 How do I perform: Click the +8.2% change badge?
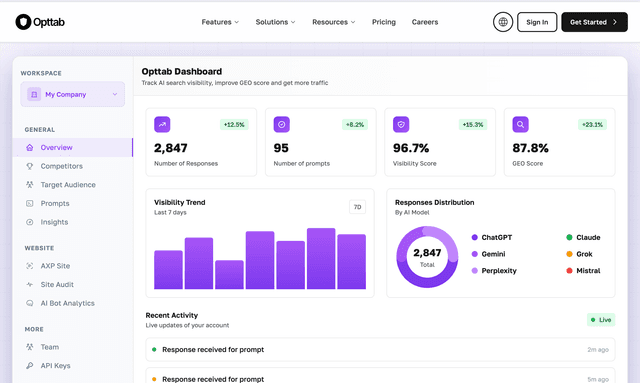tap(355, 125)
